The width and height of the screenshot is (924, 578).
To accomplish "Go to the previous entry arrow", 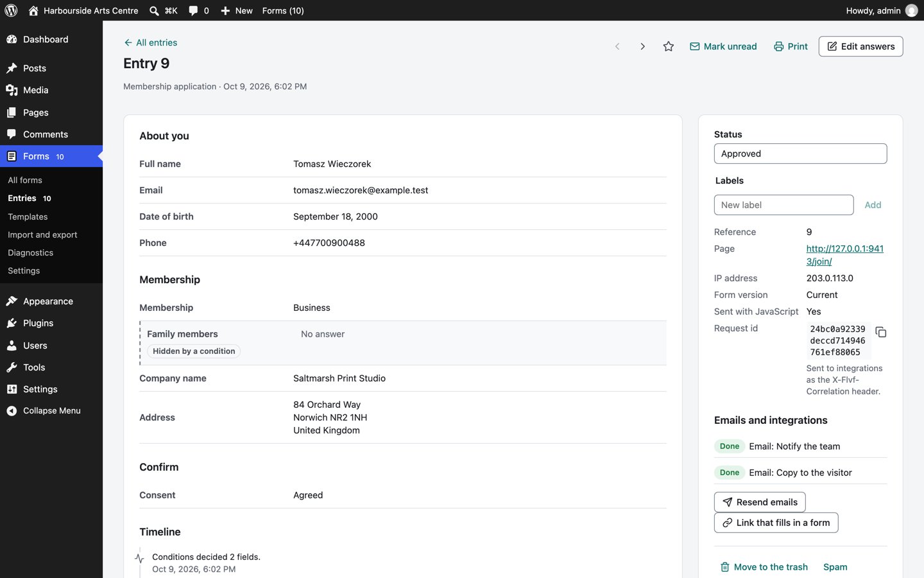I will [x=617, y=46].
